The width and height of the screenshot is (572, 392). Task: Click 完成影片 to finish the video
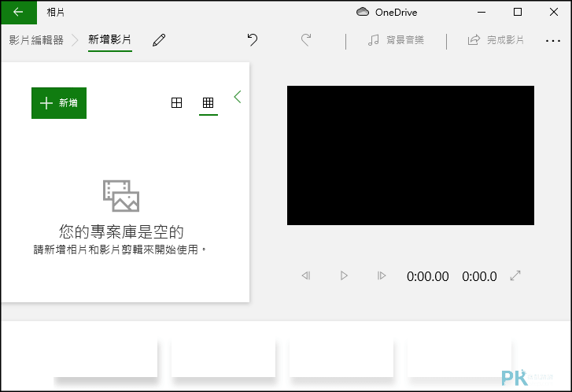coord(496,40)
